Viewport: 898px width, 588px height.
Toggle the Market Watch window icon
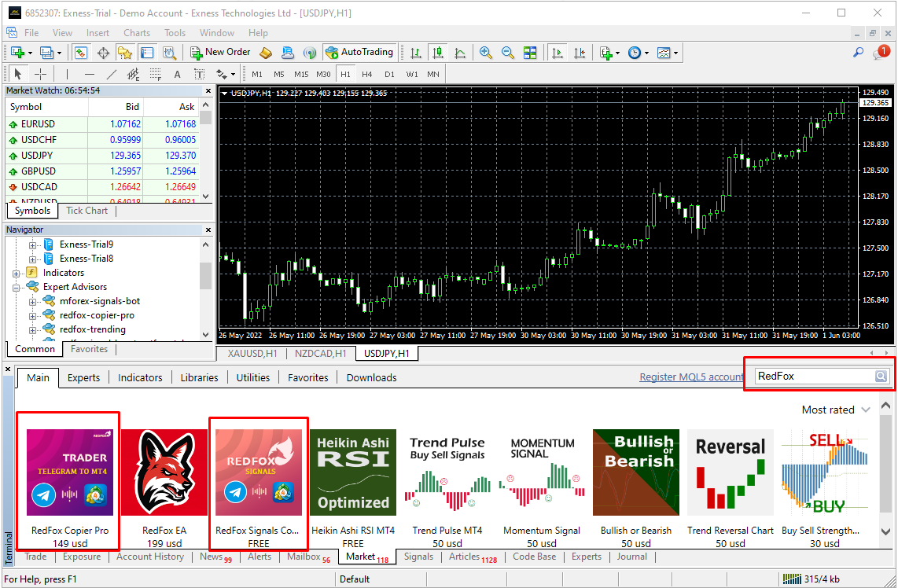click(x=81, y=53)
